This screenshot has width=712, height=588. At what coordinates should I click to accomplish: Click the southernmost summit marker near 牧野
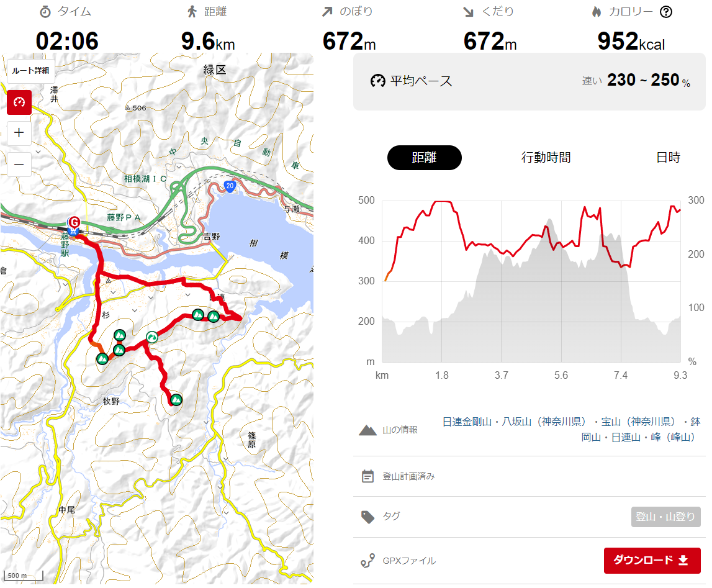click(176, 400)
